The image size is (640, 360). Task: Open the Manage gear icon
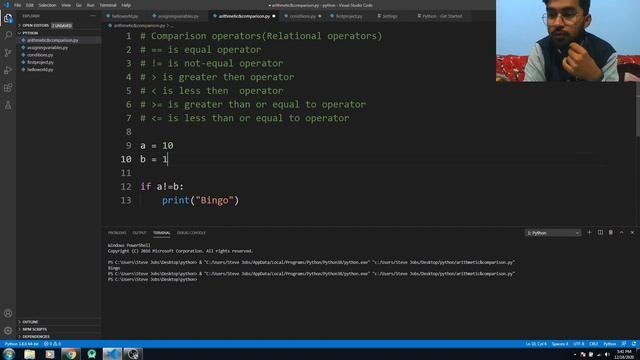(8, 331)
